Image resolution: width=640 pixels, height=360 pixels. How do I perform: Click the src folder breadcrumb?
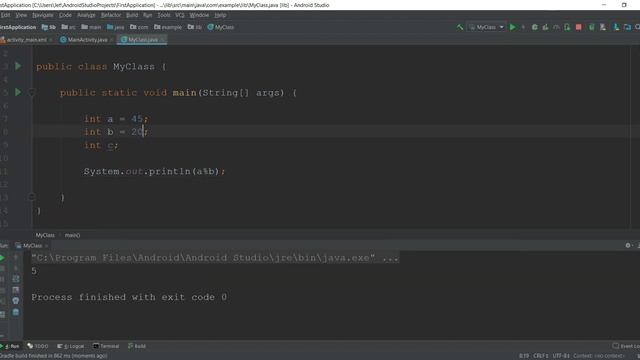[68, 27]
